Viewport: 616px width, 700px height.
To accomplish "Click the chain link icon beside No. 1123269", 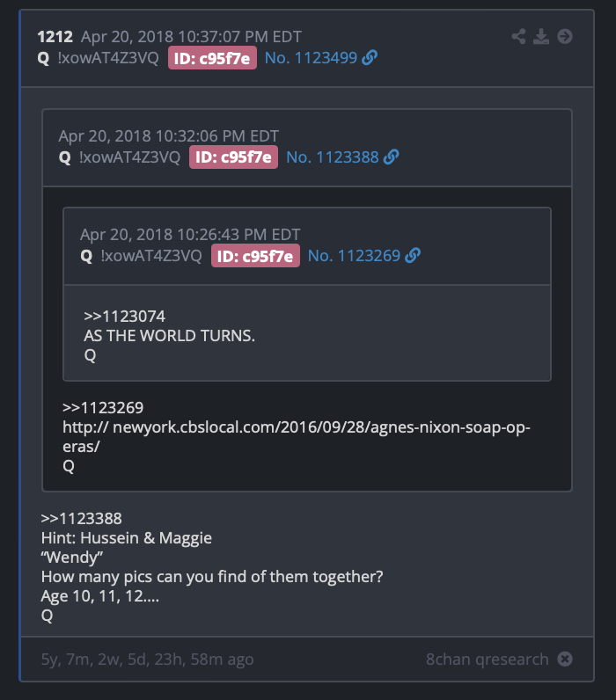I will point(413,256).
